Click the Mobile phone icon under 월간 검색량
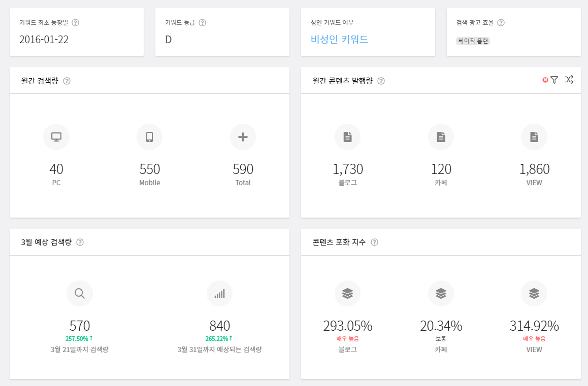Viewport: 588px width, 386px height. pyautogui.click(x=149, y=136)
